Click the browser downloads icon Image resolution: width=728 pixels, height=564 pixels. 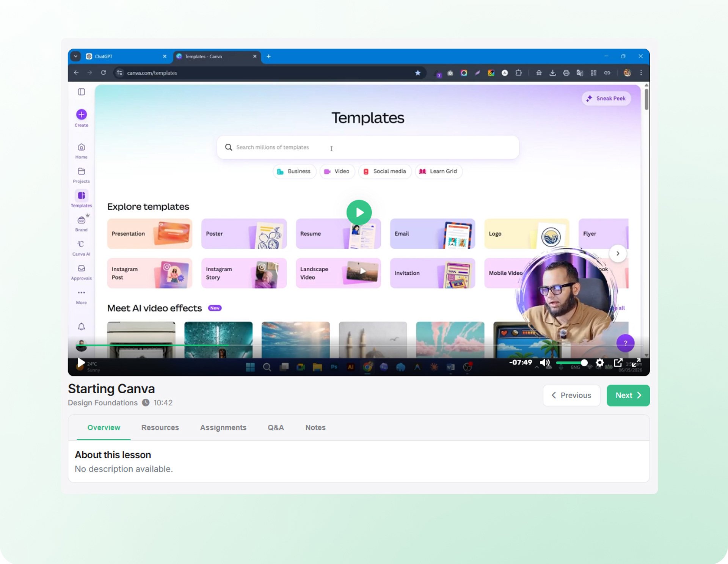click(552, 73)
